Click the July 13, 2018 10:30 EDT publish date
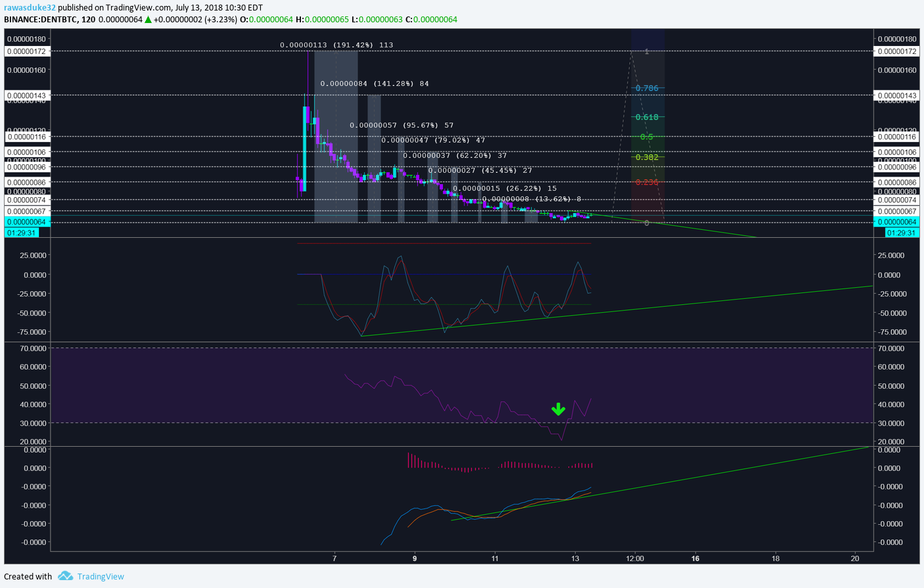 [x=219, y=8]
